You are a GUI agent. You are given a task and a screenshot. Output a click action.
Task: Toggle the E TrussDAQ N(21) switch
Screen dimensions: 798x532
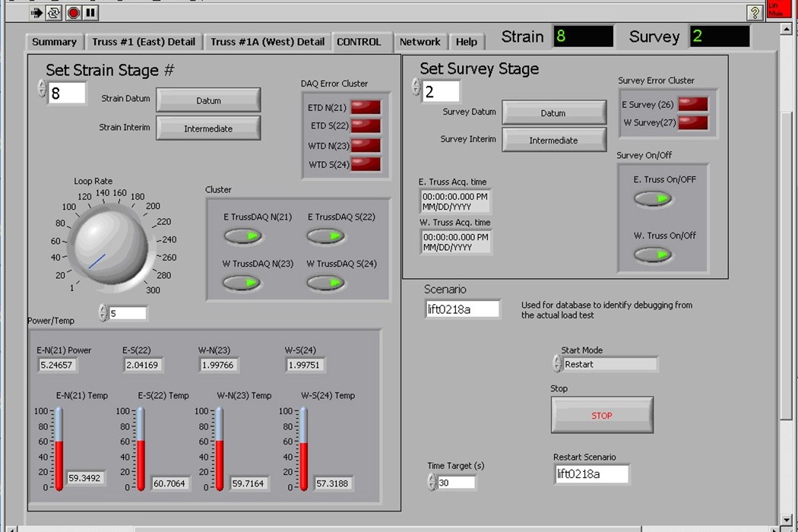point(242,236)
